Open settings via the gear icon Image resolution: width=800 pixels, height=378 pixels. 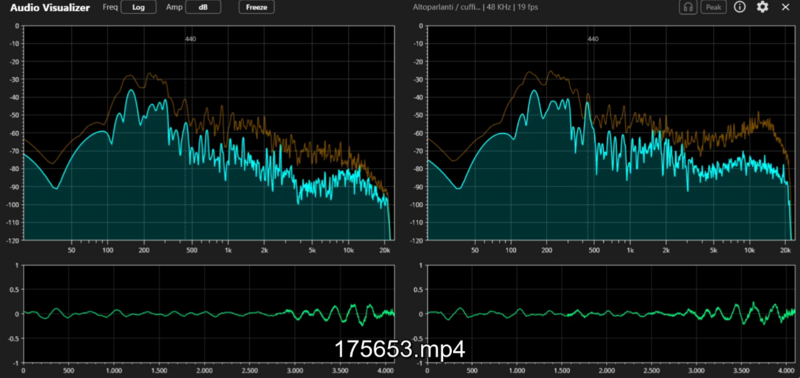click(x=762, y=7)
